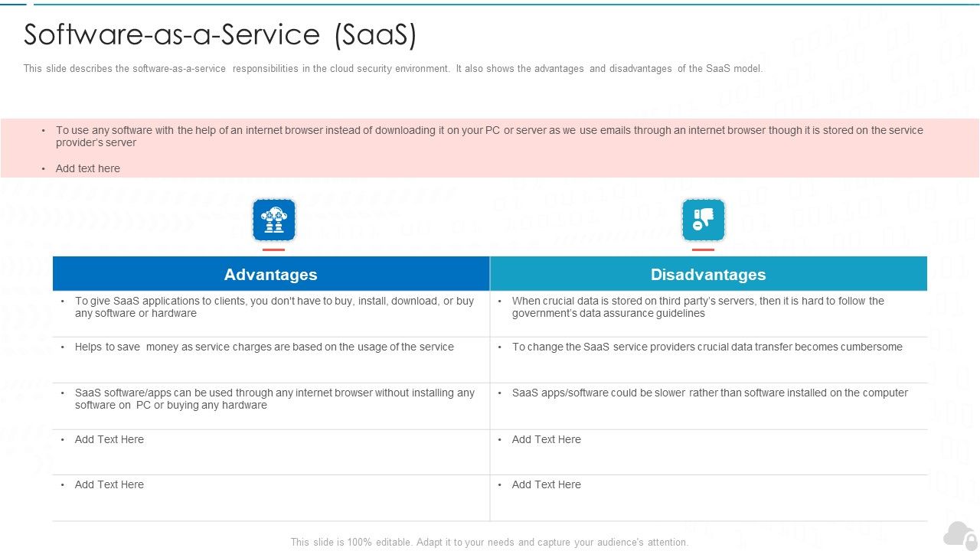Click first 'Add Text Here' under Advantages
The width and height of the screenshot is (980, 551).
(x=109, y=439)
